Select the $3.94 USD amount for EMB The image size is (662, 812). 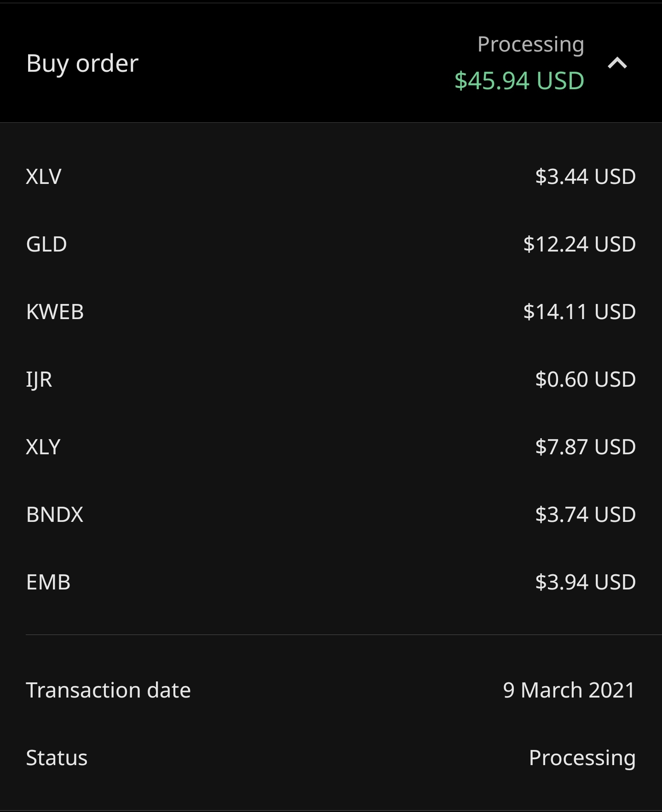pyautogui.click(x=585, y=582)
